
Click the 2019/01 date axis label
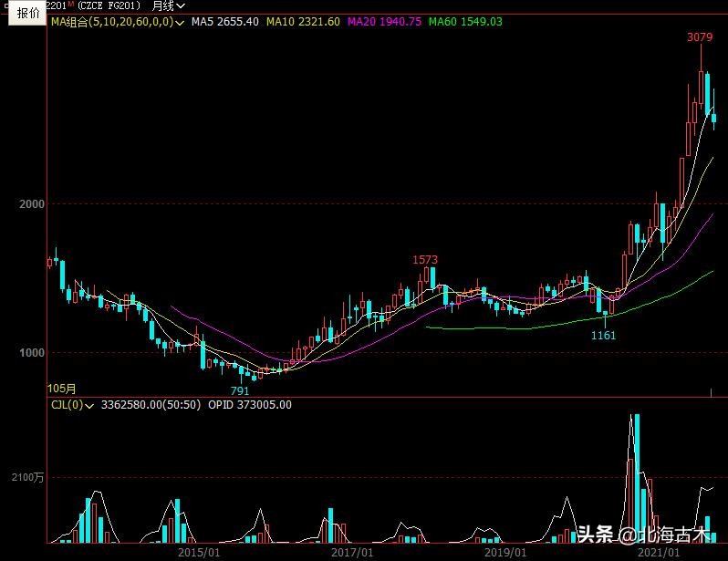tap(505, 553)
